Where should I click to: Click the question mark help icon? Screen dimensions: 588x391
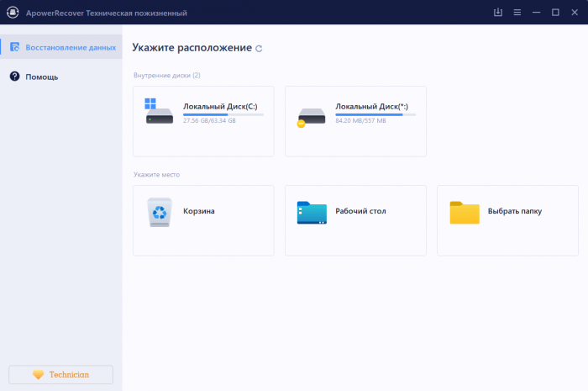(14, 77)
